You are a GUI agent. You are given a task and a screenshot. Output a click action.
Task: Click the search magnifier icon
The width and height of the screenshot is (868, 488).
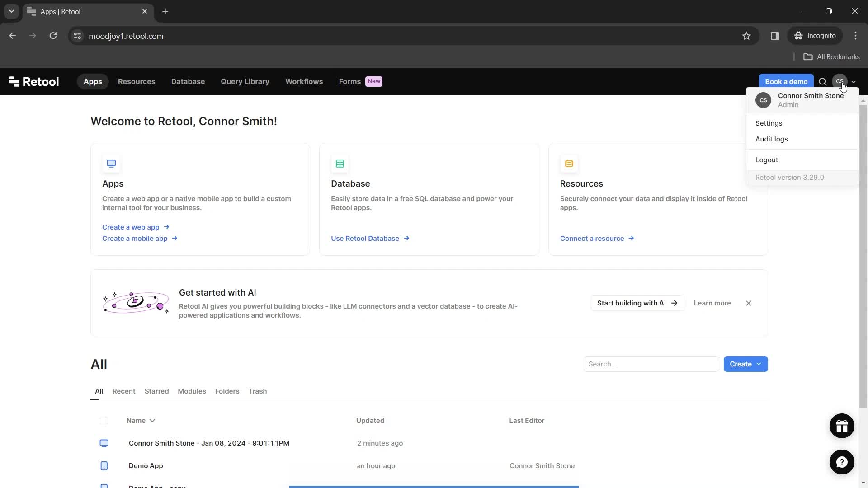point(822,81)
